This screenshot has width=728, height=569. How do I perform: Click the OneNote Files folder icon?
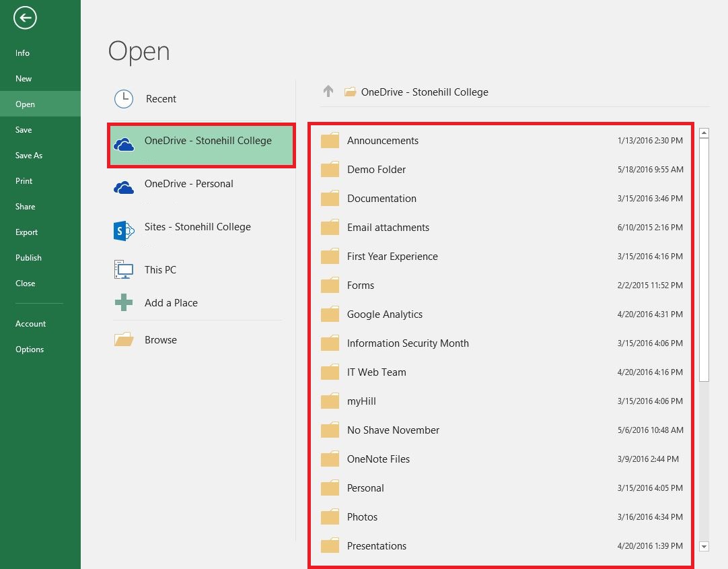click(330, 459)
